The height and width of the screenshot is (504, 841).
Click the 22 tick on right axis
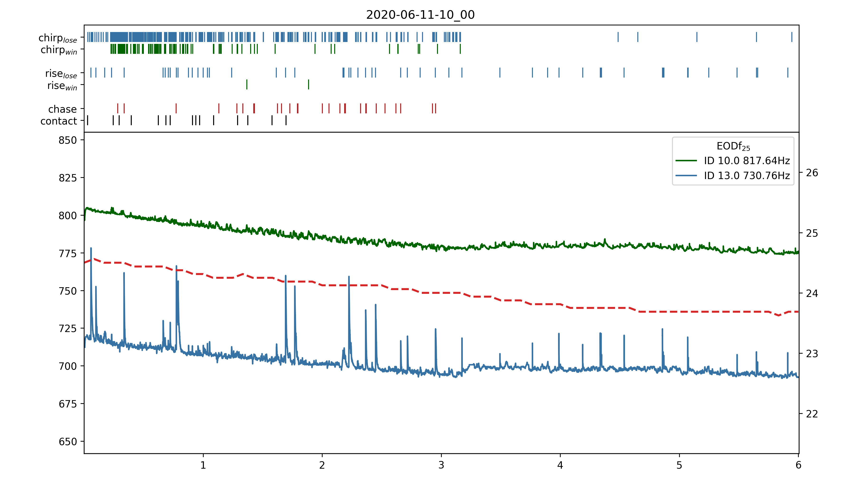click(x=812, y=414)
